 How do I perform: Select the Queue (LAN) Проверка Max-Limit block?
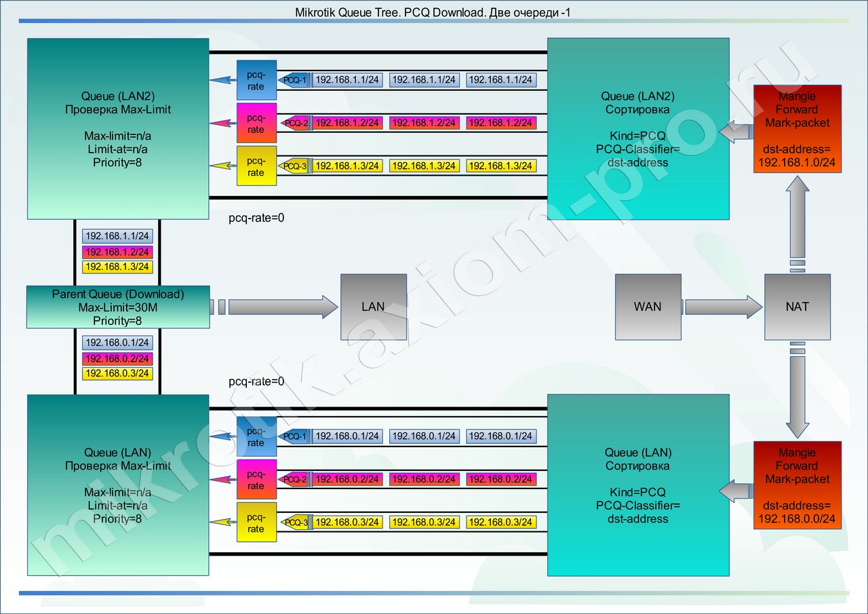118,485
